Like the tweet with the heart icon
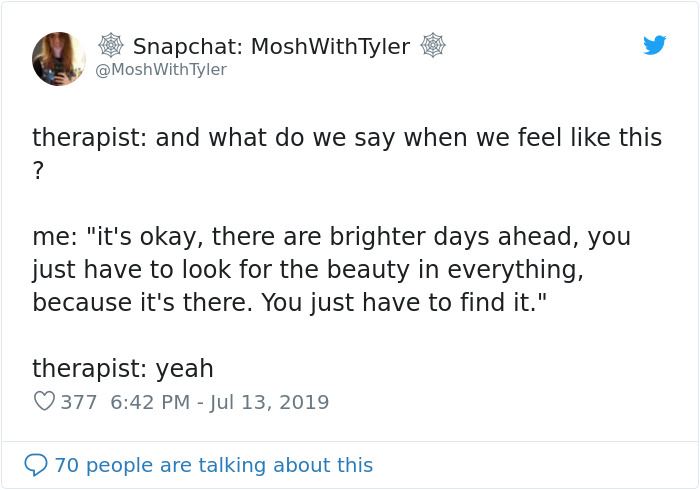 [44, 402]
